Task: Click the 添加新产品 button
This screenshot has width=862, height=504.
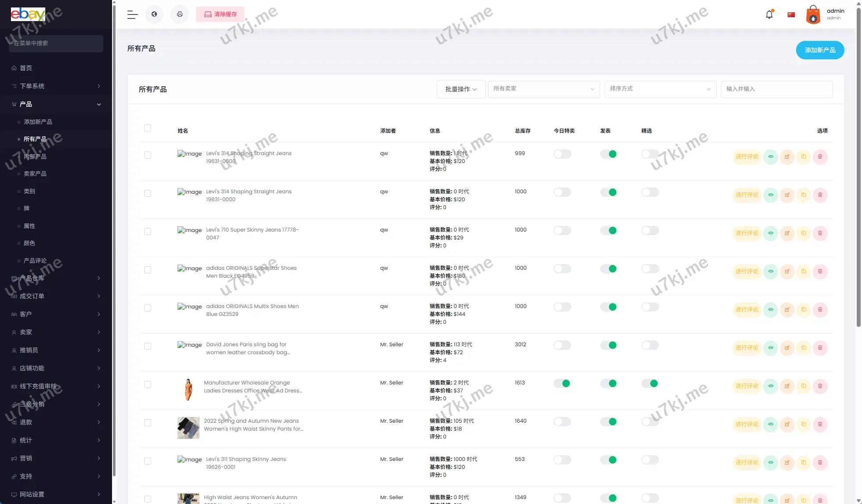Action: pos(820,50)
